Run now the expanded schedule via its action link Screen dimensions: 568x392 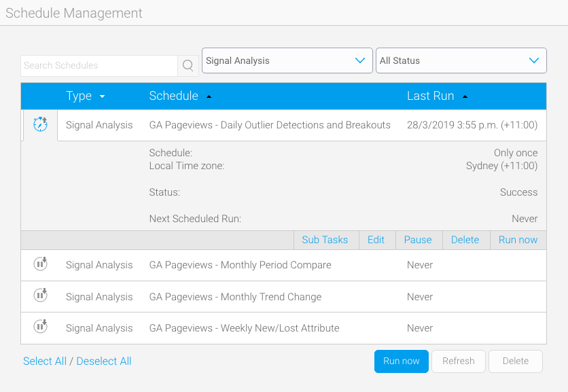click(x=518, y=240)
